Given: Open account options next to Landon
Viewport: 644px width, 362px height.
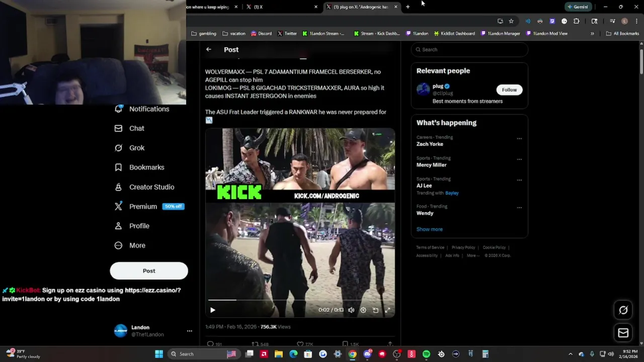Looking at the screenshot, I should [189, 331].
